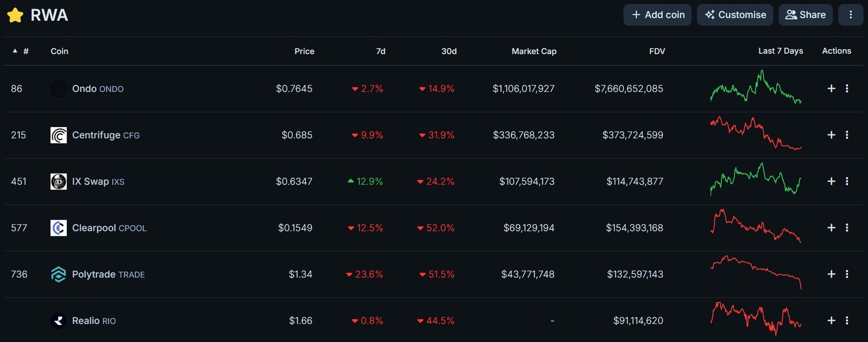
Task: Open three-dot menu for IX Swap
Action: tap(847, 181)
